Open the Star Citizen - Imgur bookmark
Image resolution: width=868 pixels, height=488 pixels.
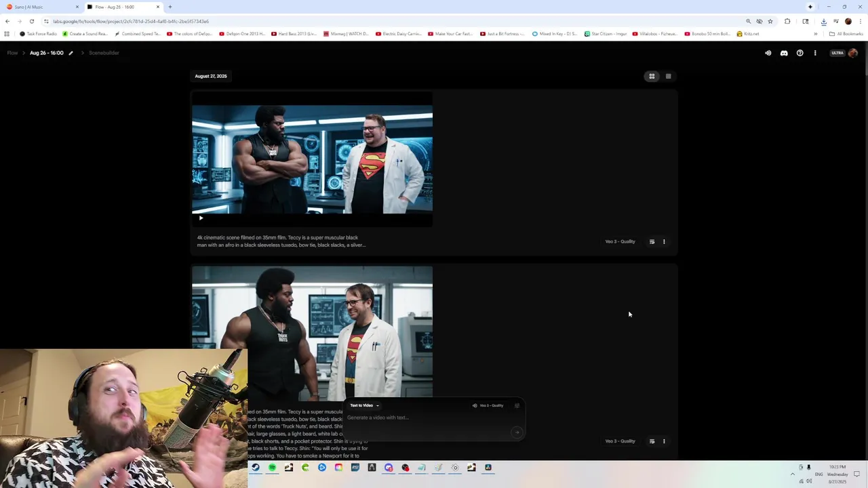[x=606, y=34]
